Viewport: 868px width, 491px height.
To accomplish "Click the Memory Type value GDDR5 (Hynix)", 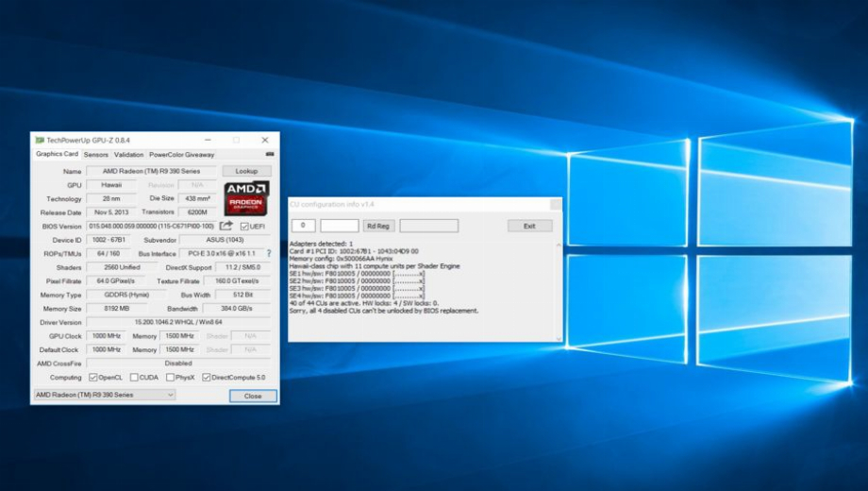I will (126, 295).
